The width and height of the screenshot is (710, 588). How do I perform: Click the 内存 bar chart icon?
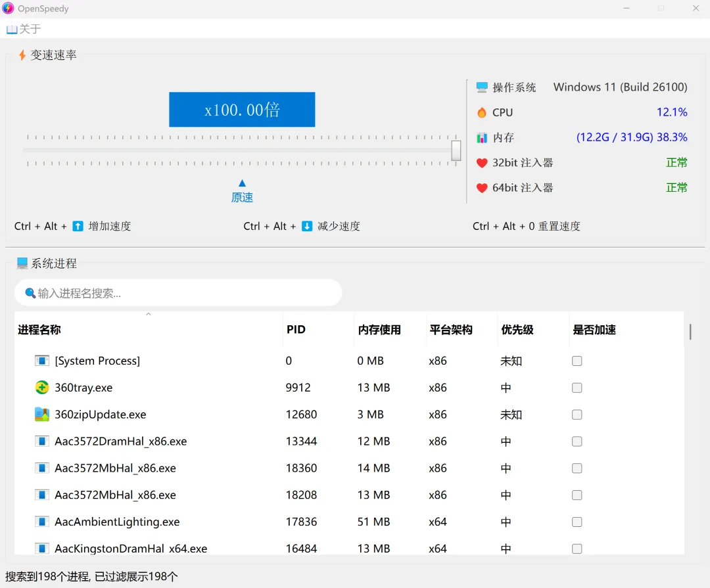point(482,137)
